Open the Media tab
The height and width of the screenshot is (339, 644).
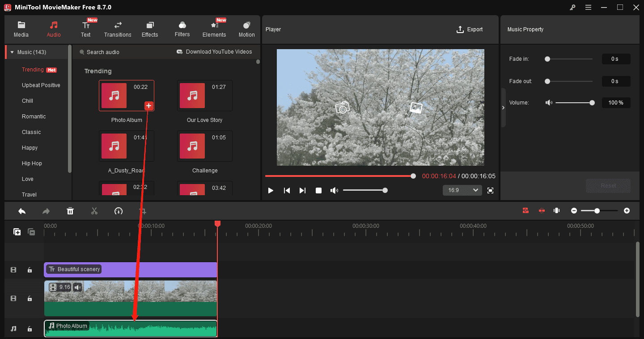[x=21, y=29]
